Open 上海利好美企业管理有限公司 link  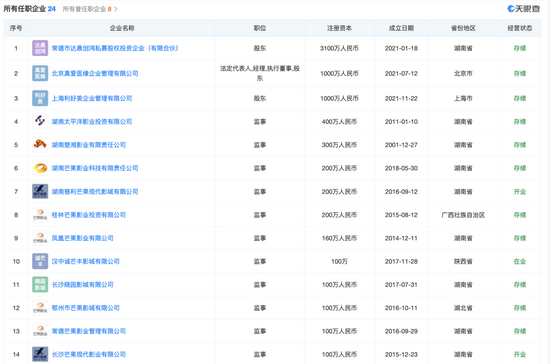[x=92, y=98]
